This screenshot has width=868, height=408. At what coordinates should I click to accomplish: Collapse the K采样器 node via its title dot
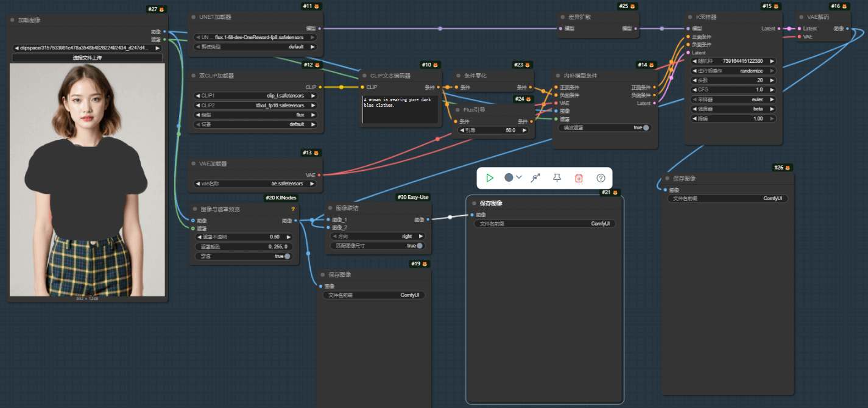pyautogui.click(x=690, y=17)
